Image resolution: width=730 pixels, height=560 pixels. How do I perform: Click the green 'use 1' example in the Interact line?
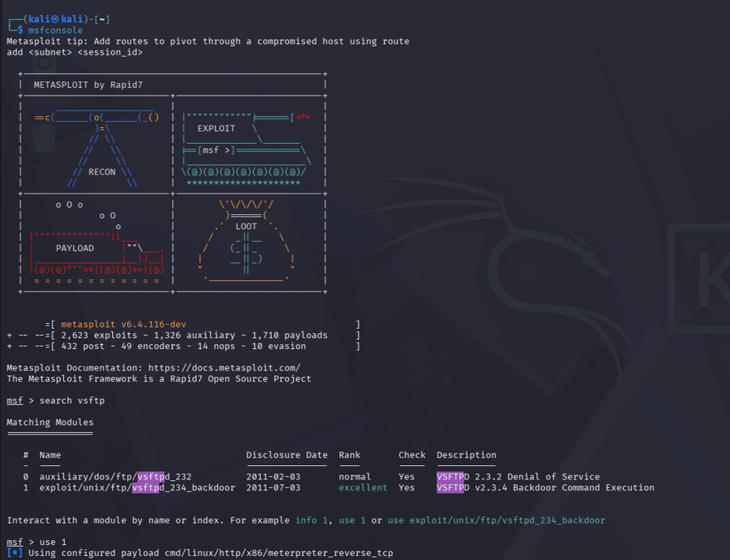pyautogui.click(x=352, y=520)
